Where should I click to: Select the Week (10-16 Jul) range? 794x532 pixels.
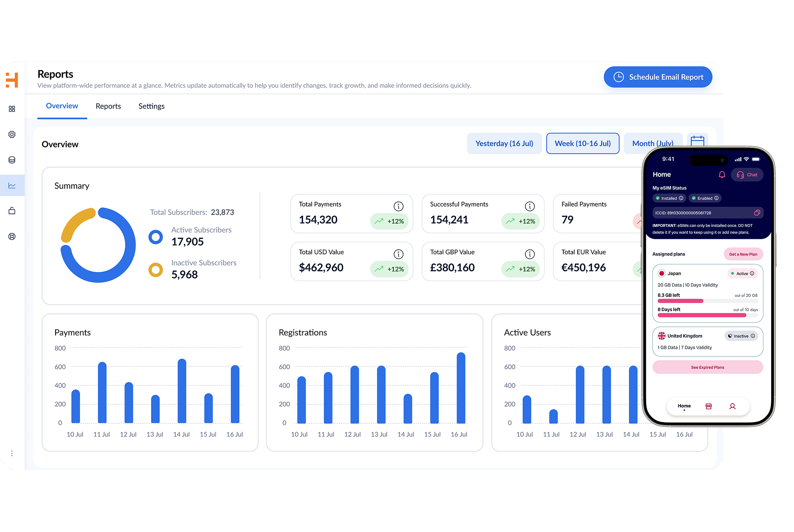tap(582, 144)
